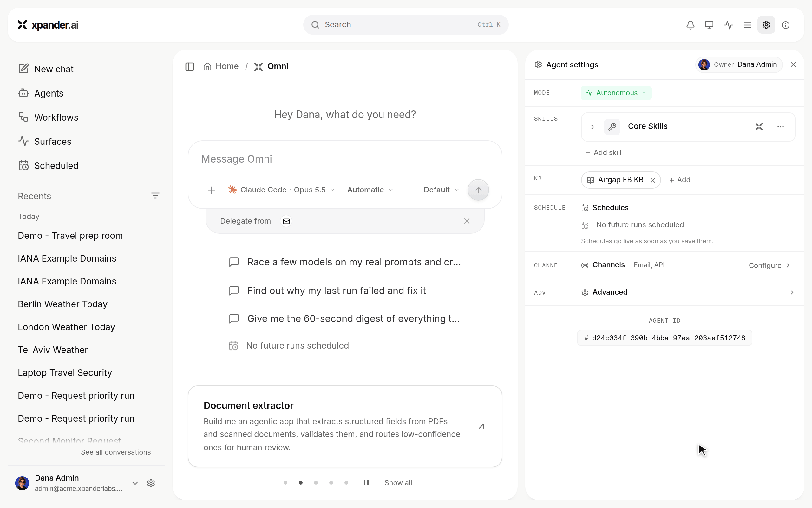
Task: Open the Default dropdown
Action: [441, 190]
